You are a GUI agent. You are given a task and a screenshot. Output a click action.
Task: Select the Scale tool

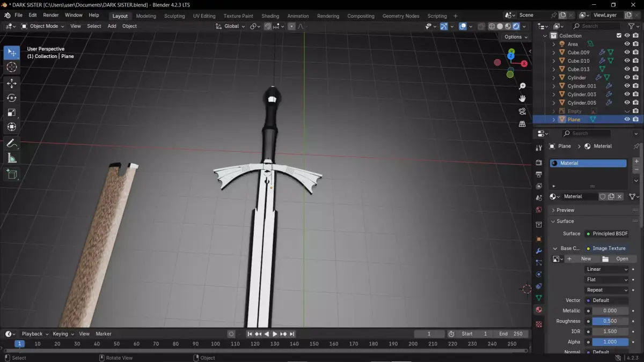coord(12,113)
